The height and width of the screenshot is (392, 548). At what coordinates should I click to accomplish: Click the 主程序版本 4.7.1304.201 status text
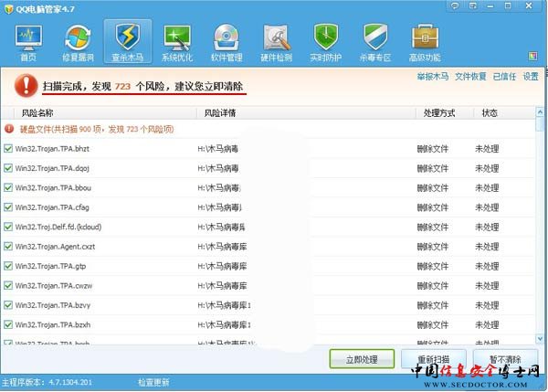[x=47, y=382]
